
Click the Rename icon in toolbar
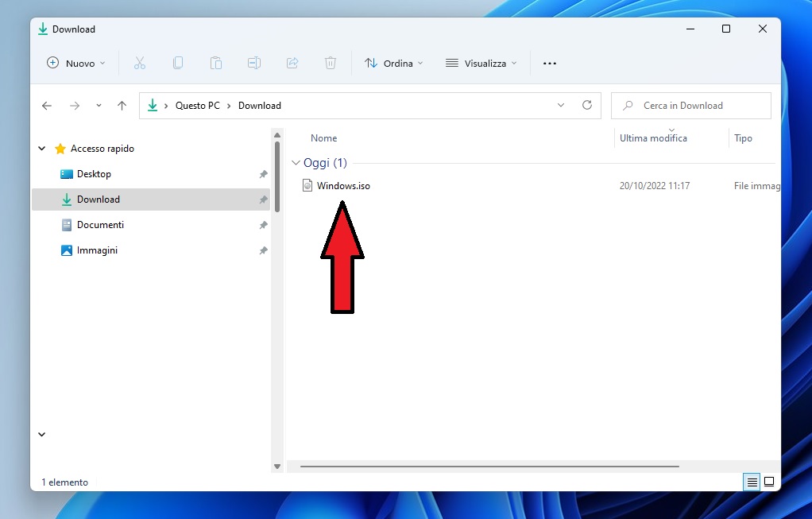(x=254, y=64)
